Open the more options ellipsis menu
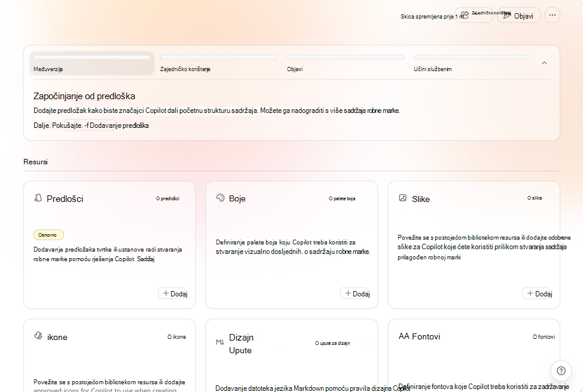The width and height of the screenshot is (583, 392). tap(552, 15)
